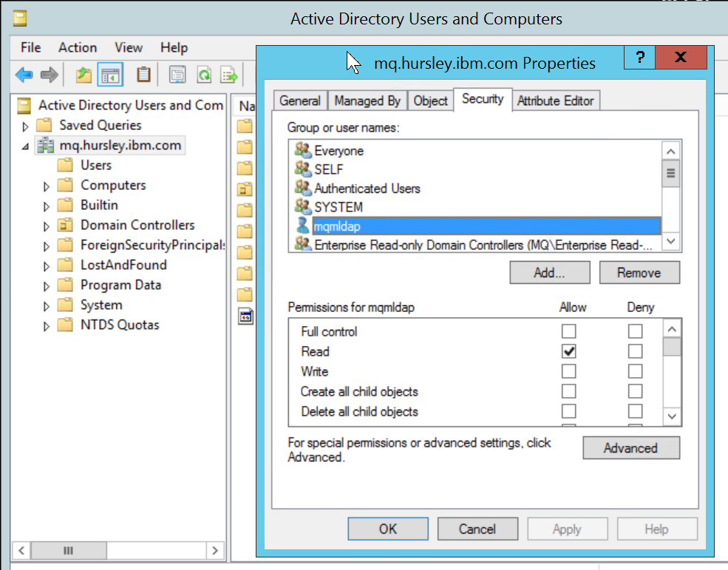Click the Everyone group icon
Image resolution: width=728 pixels, height=570 pixels.
tap(303, 150)
